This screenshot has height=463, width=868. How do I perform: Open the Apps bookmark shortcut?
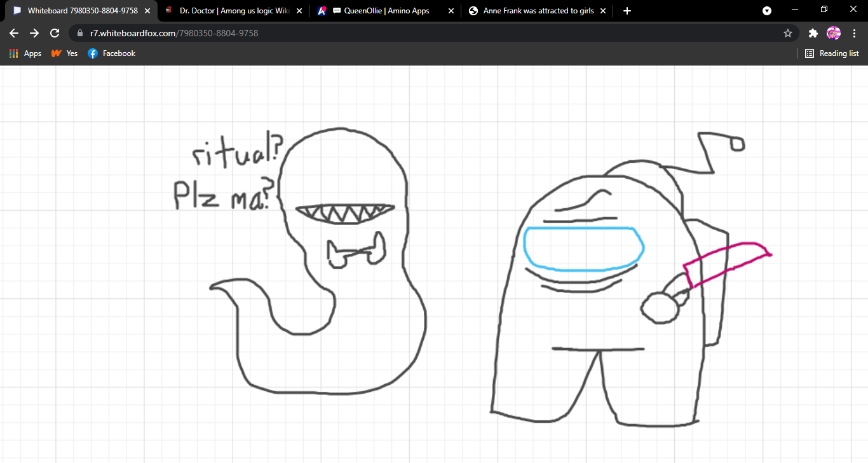coord(25,53)
